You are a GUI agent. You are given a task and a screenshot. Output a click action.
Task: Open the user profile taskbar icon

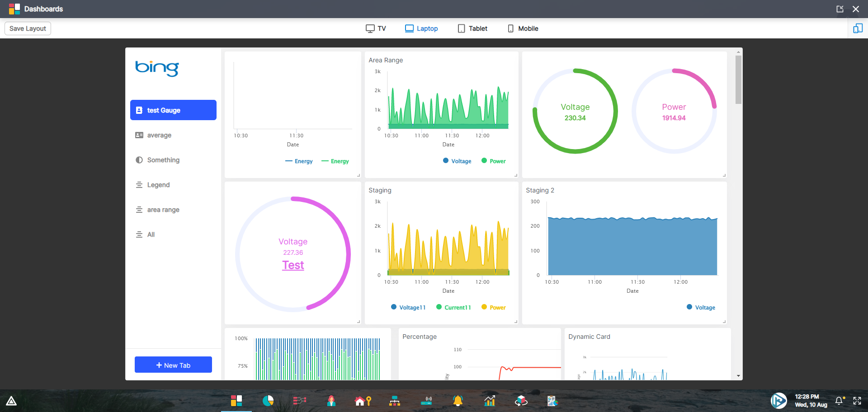click(331, 401)
